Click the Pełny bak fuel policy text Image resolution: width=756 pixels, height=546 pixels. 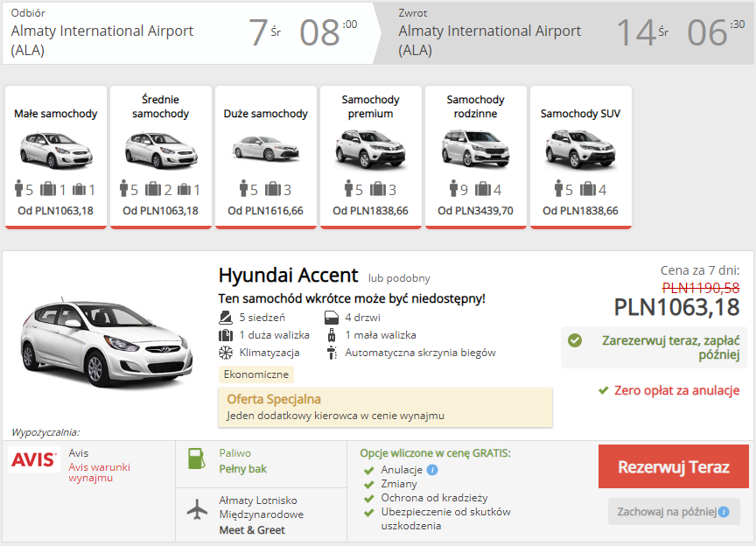pyautogui.click(x=243, y=469)
